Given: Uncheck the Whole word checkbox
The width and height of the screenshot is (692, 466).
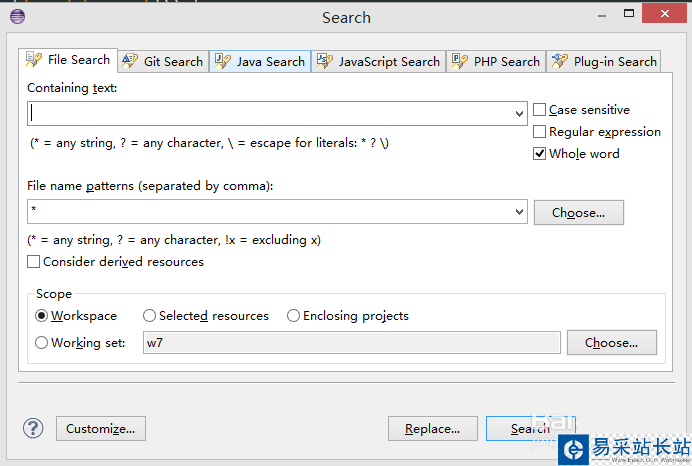Looking at the screenshot, I should [540, 154].
